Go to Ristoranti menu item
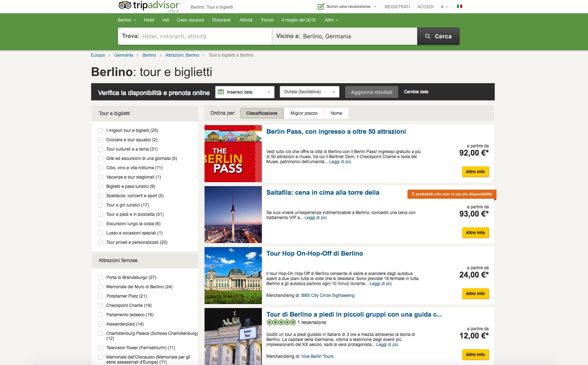The height and width of the screenshot is (365, 588). [x=221, y=20]
